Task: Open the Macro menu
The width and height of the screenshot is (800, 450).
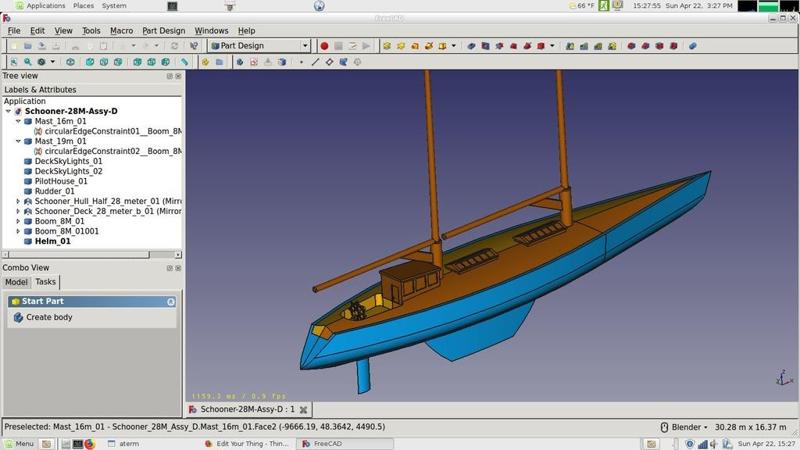Action: click(x=121, y=31)
